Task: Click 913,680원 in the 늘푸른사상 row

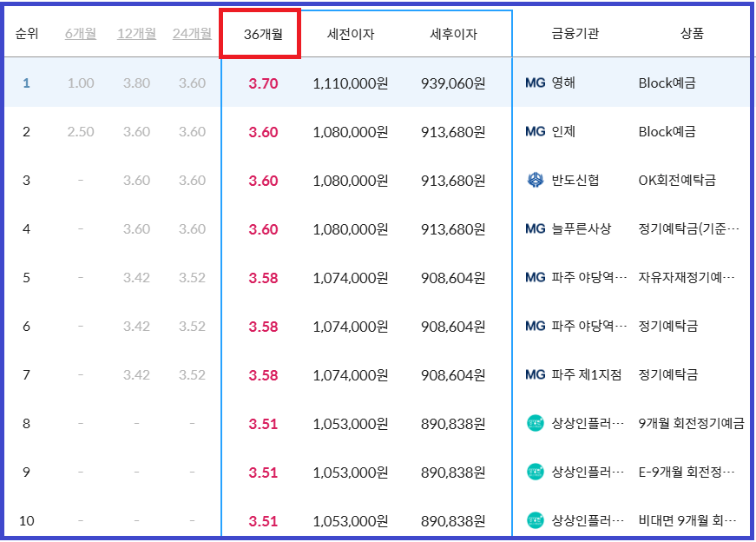Action: [x=453, y=229]
